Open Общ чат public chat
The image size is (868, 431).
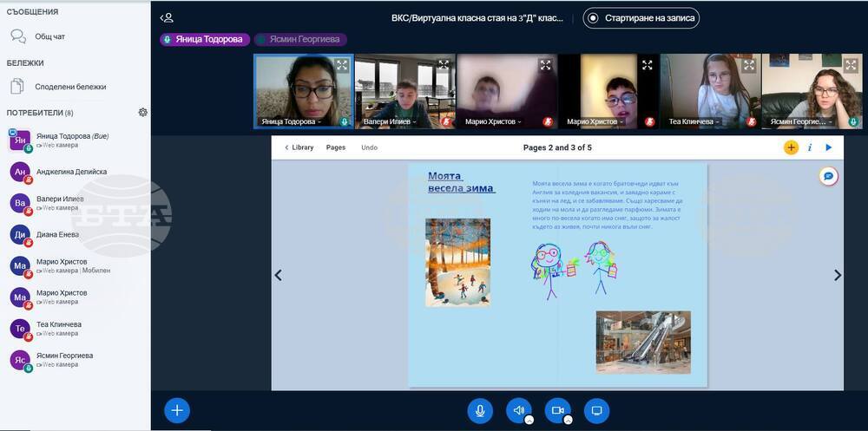[x=49, y=36]
